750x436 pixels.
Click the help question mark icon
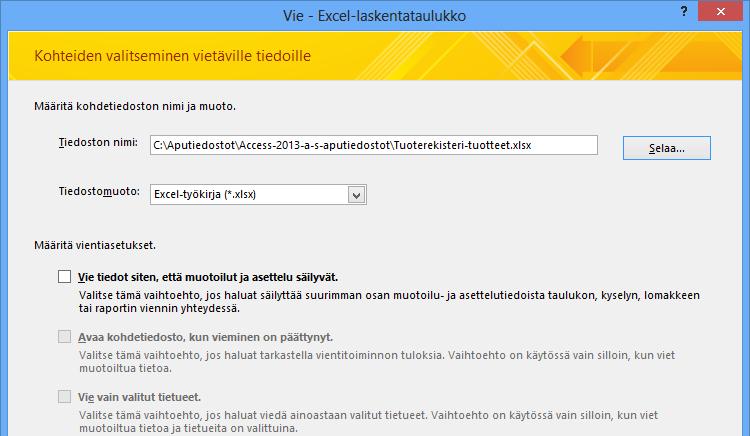[x=684, y=11]
